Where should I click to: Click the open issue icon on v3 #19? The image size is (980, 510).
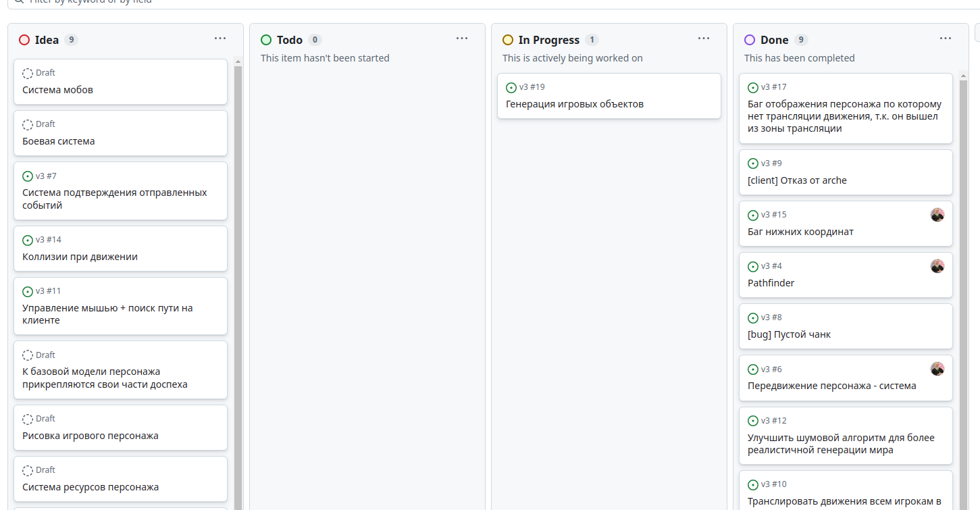pyautogui.click(x=511, y=87)
